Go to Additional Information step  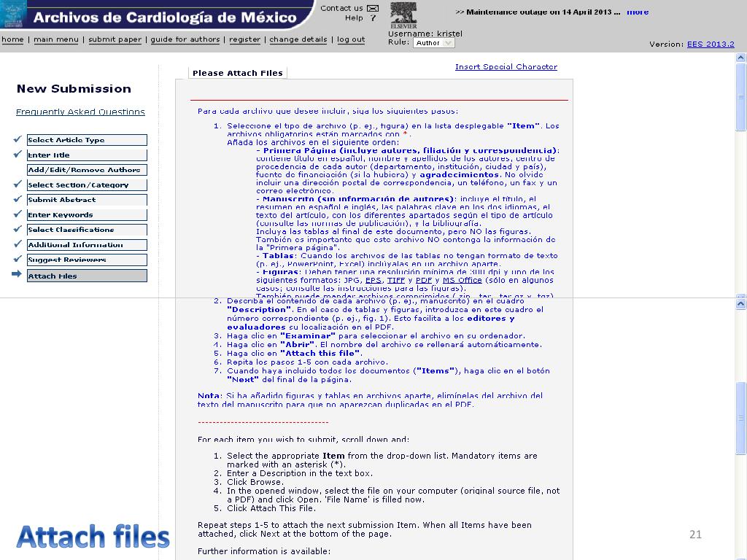88,245
